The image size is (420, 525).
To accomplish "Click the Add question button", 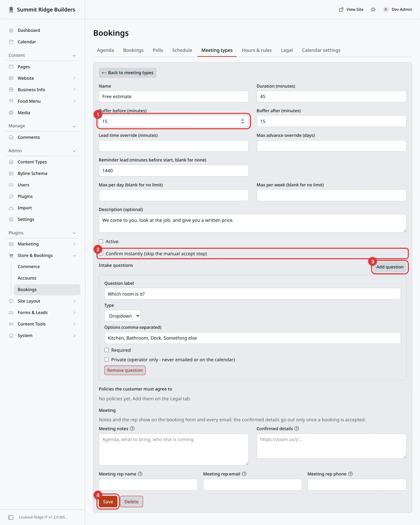I will coord(390,267).
